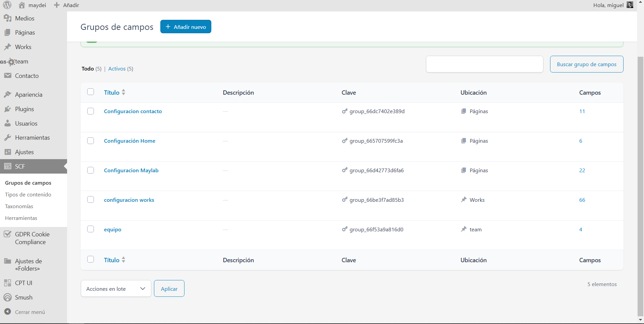The height and width of the screenshot is (324, 644).
Task: Click the WordPress logo icon
Action: pyautogui.click(x=7, y=5)
